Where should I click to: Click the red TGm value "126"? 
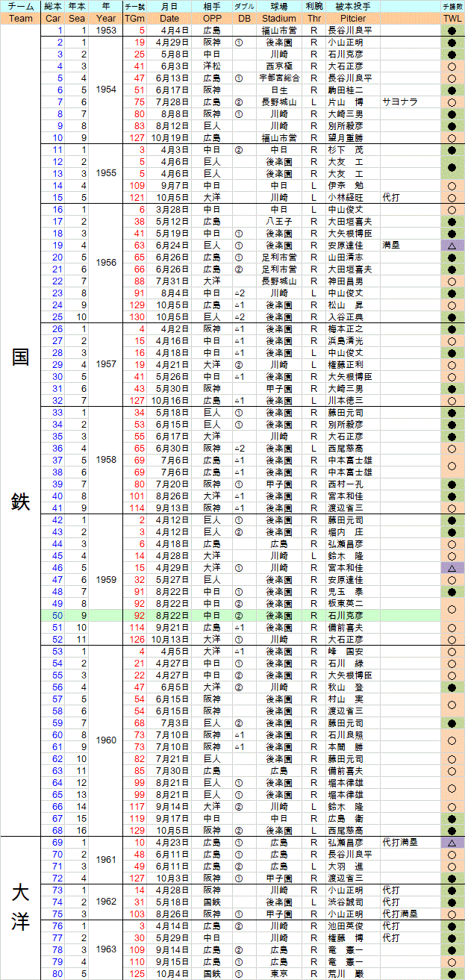click(x=137, y=639)
